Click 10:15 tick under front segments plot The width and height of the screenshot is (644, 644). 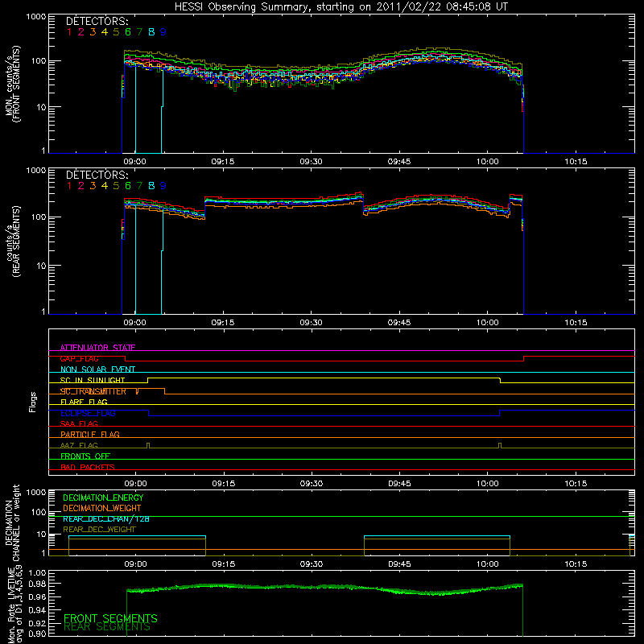coord(576,162)
